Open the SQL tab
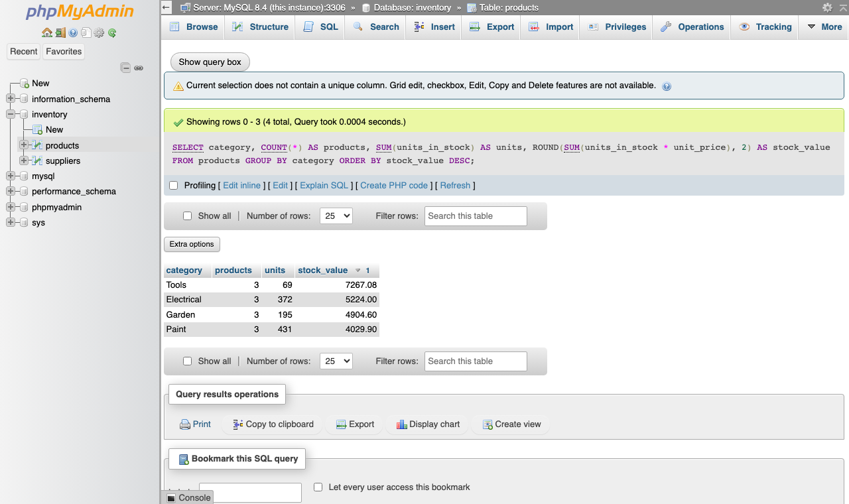Viewport: 849px width, 504px height. (x=320, y=27)
